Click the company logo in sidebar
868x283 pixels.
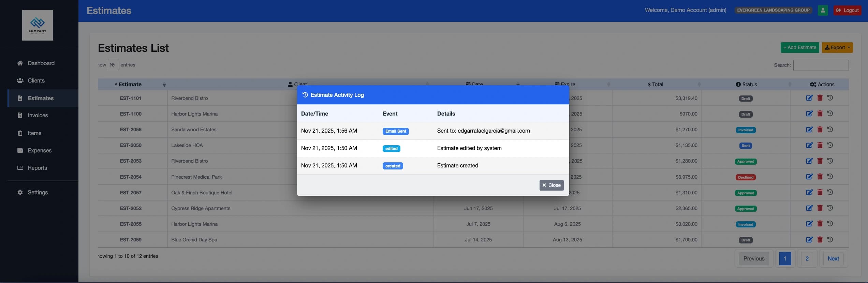(x=38, y=25)
